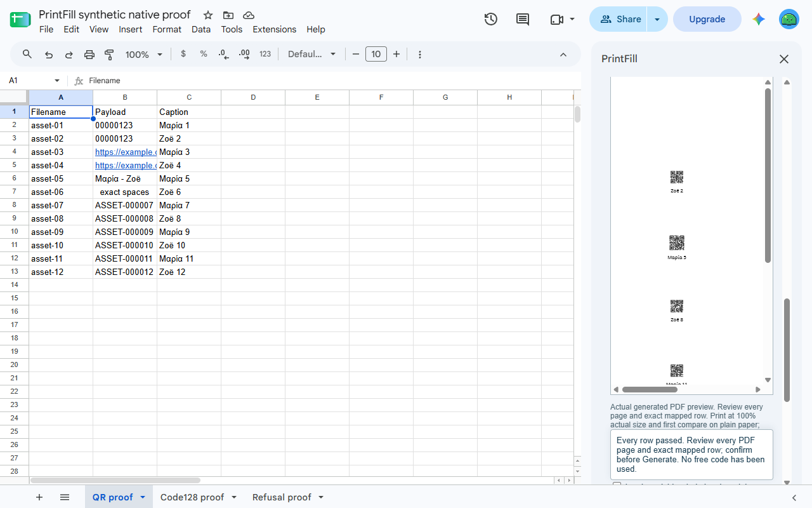Image resolution: width=812 pixels, height=508 pixels.
Task: Click the print icon in the toolbar
Action: click(89, 55)
